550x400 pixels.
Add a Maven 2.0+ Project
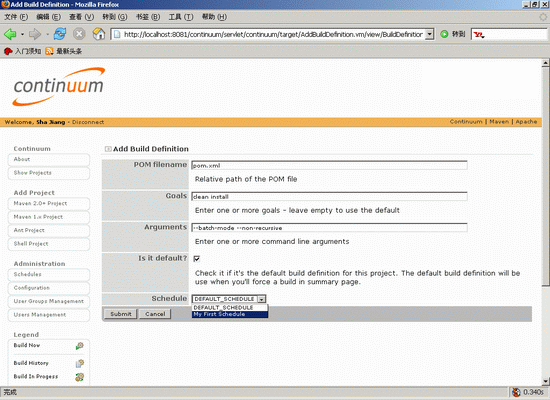tap(49, 204)
